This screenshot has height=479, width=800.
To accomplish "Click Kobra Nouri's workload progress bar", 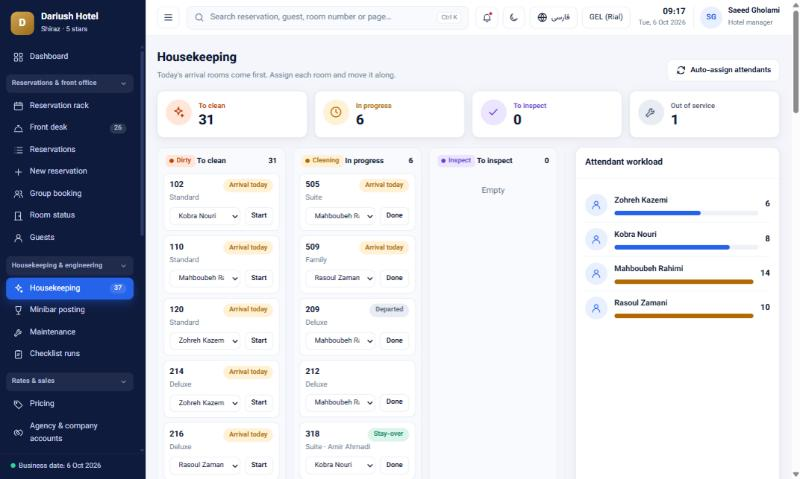I will 686,247.
